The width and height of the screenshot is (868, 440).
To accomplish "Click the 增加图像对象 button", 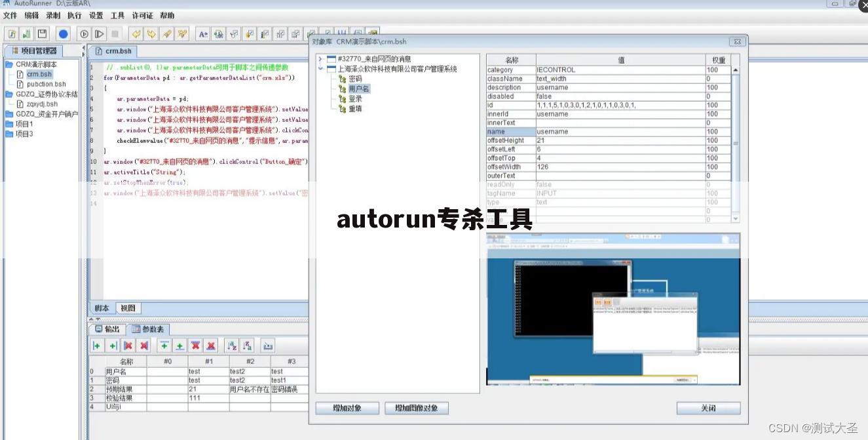I will pos(417,408).
